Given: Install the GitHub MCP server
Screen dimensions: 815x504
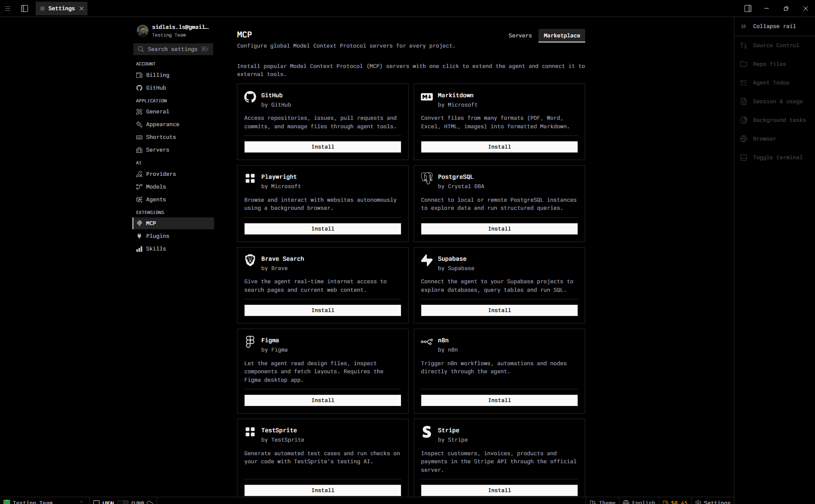Looking at the screenshot, I should [x=323, y=147].
